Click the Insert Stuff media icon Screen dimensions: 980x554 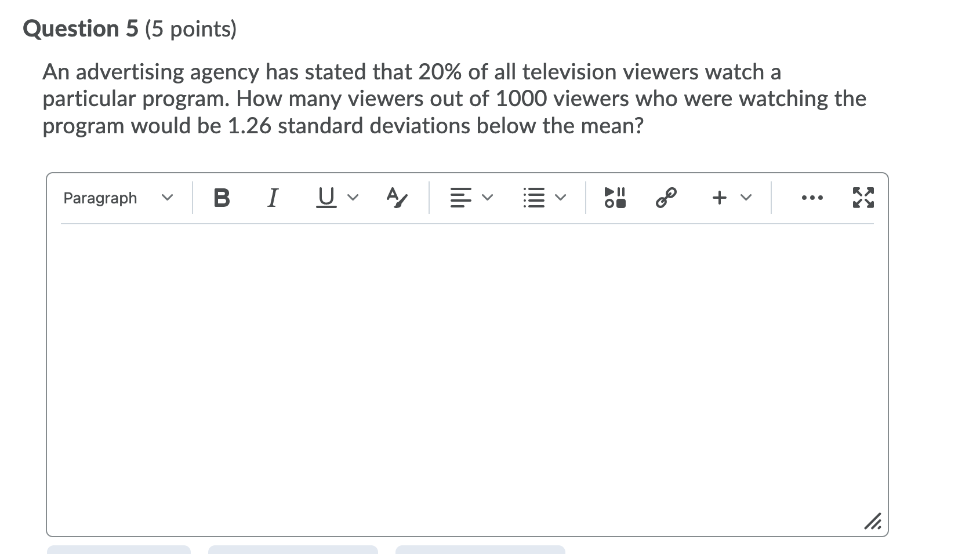point(615,198)
